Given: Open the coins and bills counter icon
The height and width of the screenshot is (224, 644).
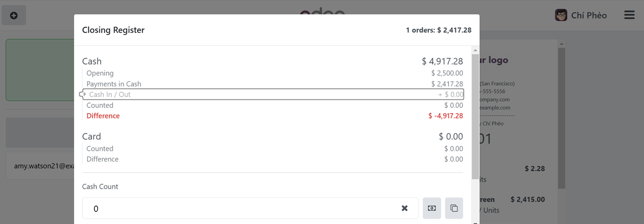Looking at the screenshot, I should pyautogui.click(x=432, y=208).
